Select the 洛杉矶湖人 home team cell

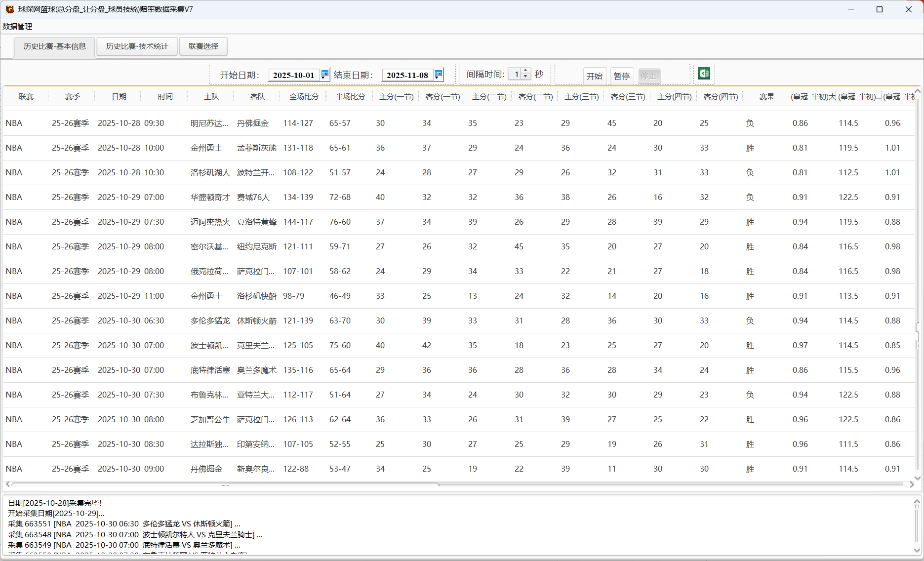tap(210, 172)
